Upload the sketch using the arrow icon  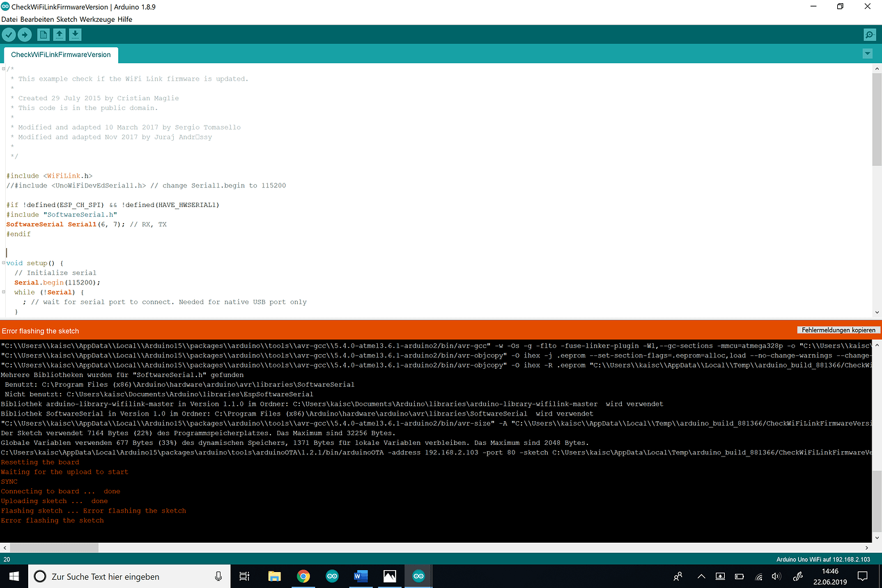click(24, 35)
